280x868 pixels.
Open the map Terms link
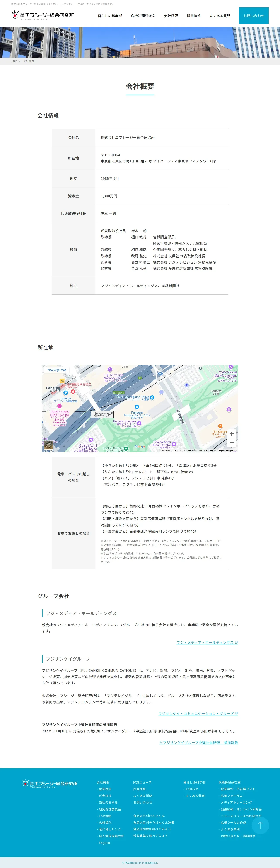[x=213, y=450]
